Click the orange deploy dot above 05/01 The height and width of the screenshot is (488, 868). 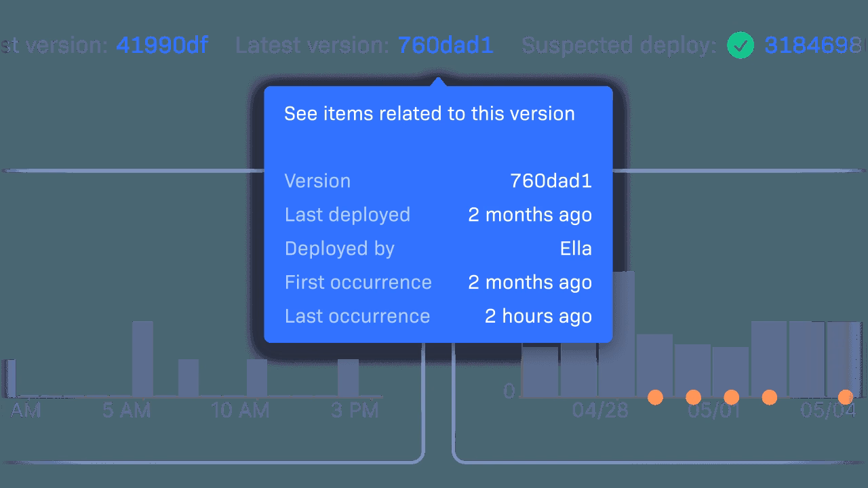pyautogui.click(x=693, y=396)
